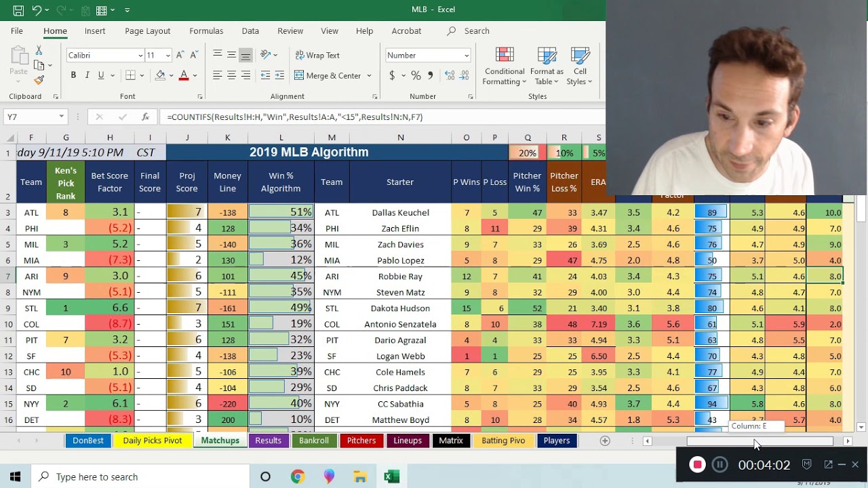Viewport: 868px width, 488px height.
Task: Stop the screen recording
Action: pyautogui.click(x=697, y=464)
